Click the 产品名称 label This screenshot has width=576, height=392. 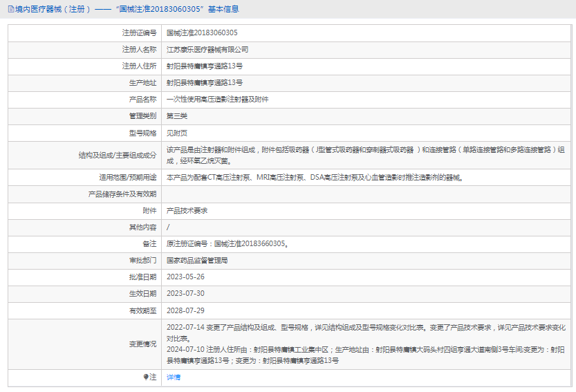pos(142,99)
